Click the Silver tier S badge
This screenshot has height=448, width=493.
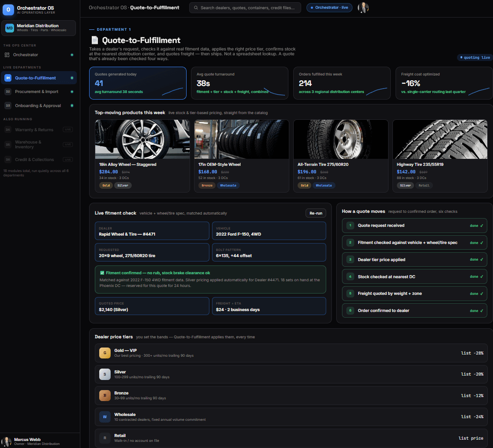104,374
